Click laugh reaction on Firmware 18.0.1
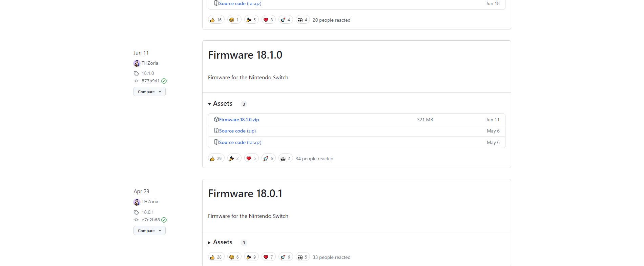 pyautogui.click(x=234, y=257)
